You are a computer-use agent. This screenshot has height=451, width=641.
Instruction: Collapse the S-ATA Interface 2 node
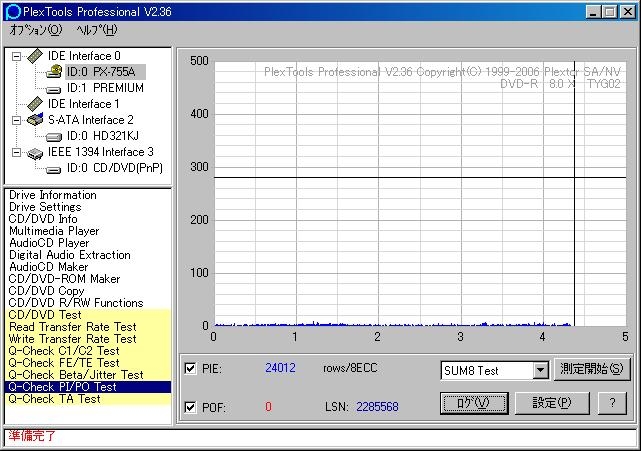click(x=17, y=120)
